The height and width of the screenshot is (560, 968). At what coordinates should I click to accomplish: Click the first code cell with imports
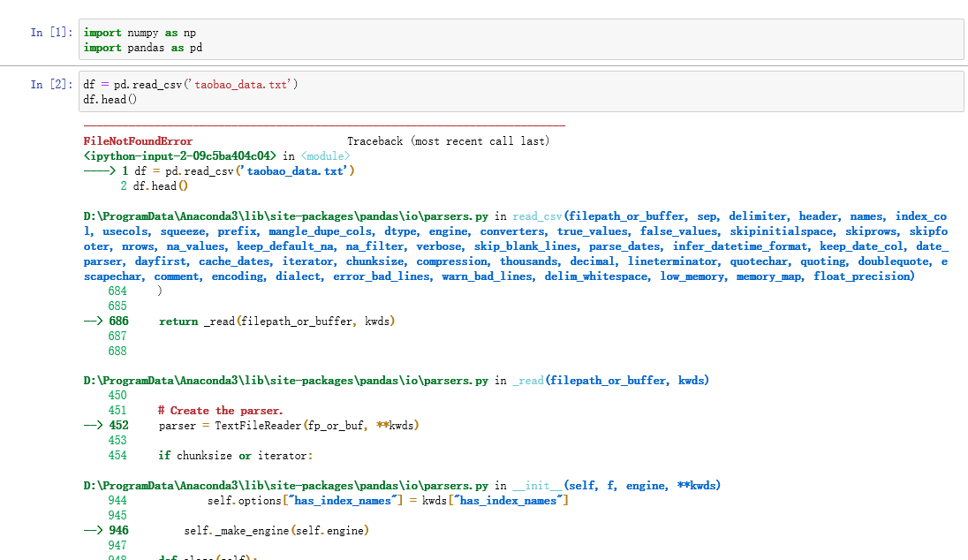tap(521, 40)
